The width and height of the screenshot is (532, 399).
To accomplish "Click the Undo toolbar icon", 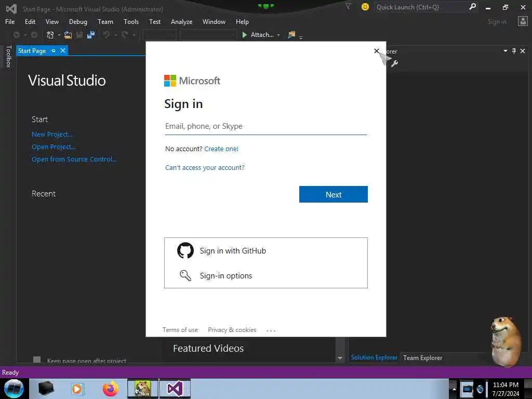I will click(x=107, y=35).
